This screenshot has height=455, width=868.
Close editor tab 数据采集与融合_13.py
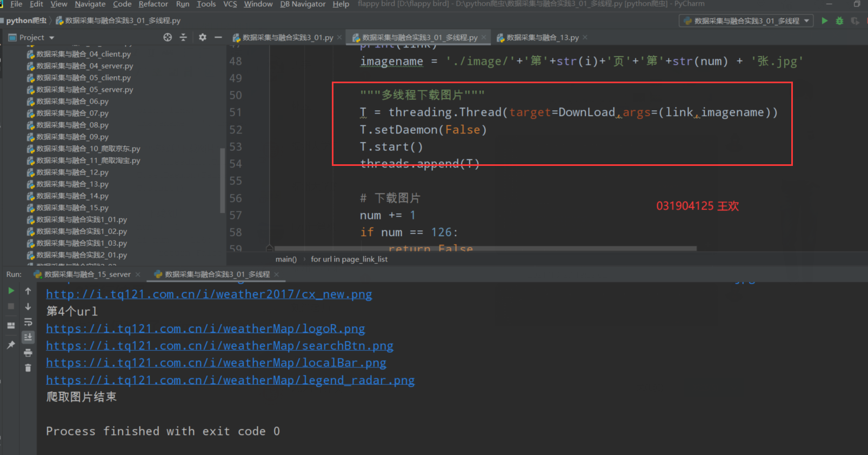tap(585, 37)
